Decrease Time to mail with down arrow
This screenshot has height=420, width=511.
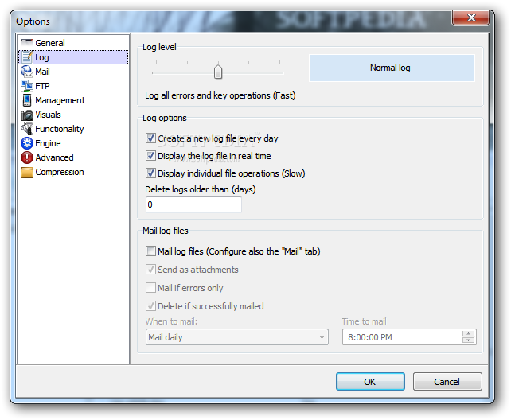(468, 340)
